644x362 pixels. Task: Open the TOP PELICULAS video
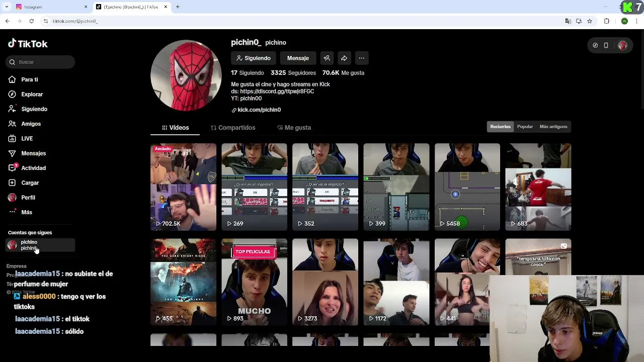click(255, 282)
